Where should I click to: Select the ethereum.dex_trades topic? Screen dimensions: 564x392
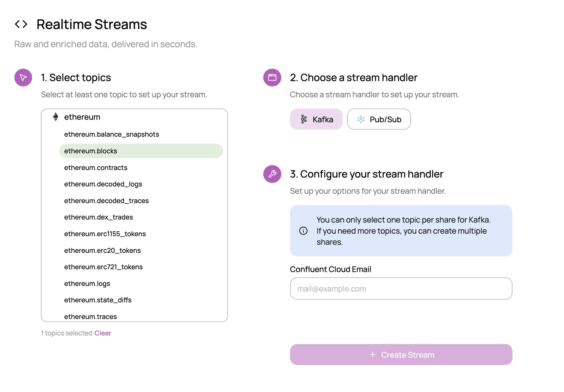(x=99, y=217)
